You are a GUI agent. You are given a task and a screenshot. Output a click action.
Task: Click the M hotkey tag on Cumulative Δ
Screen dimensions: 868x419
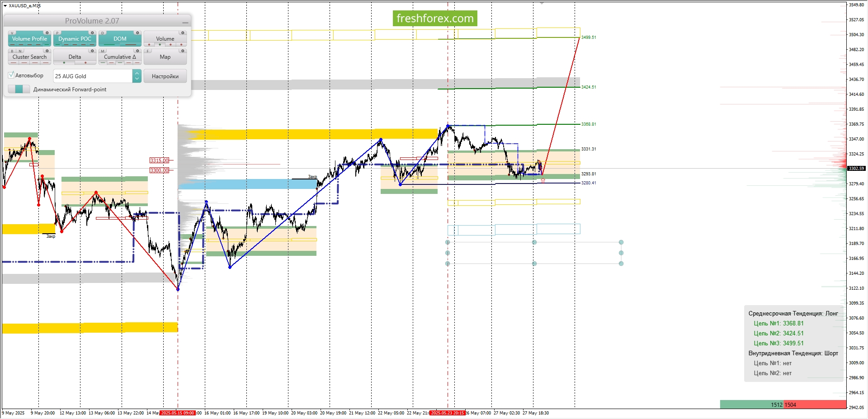click(x=103, y=51)
